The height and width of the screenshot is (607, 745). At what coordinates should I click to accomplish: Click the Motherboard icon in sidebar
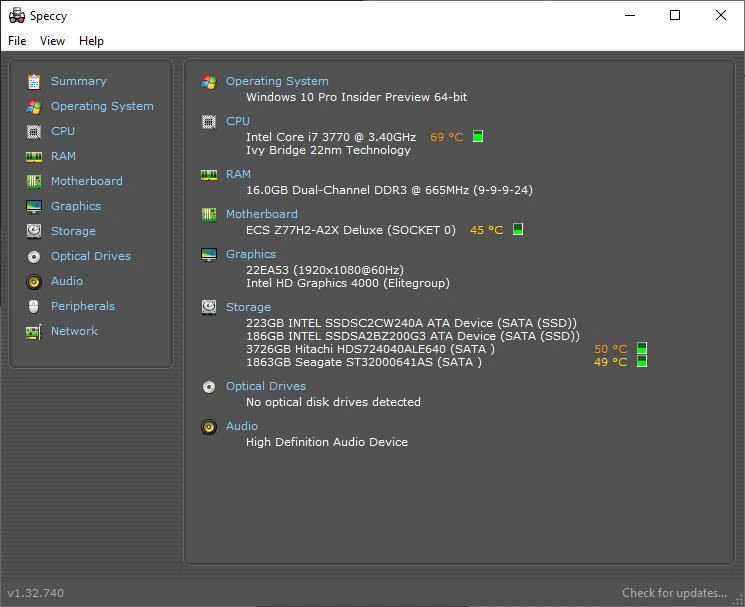pyautogui.click(x=34, y=181)
